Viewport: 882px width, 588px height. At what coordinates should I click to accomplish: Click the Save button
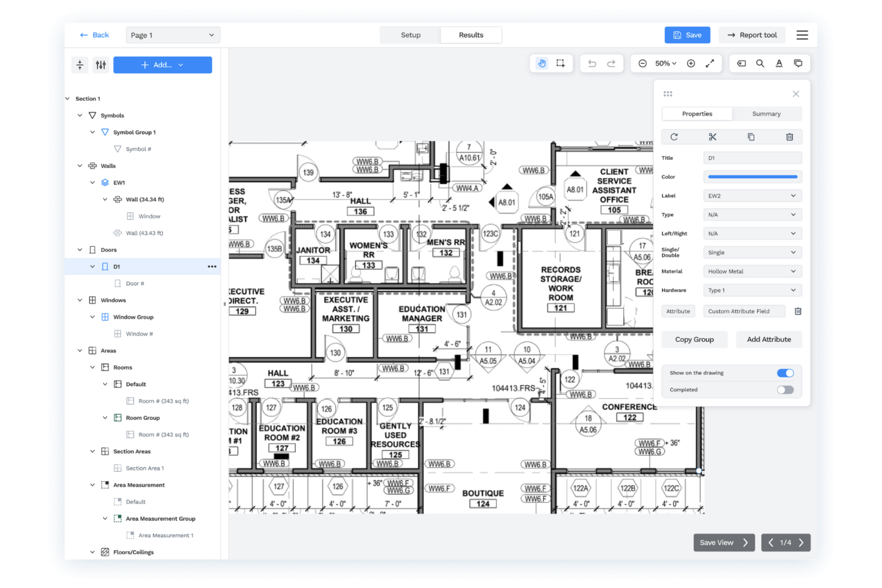pyautogui.click(x=687, y=35)
